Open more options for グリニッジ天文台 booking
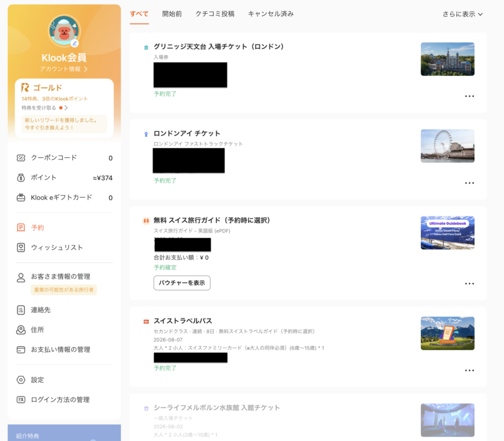Viewport: 504px width, 441px height. pos(469,96)
